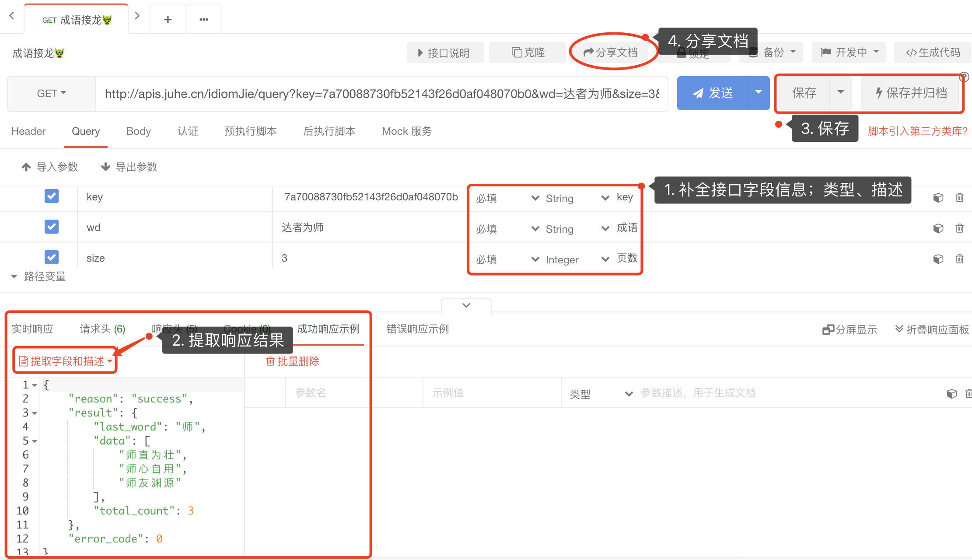
Task: Open the 错误响应示例 tab
Action: point(417,329)
